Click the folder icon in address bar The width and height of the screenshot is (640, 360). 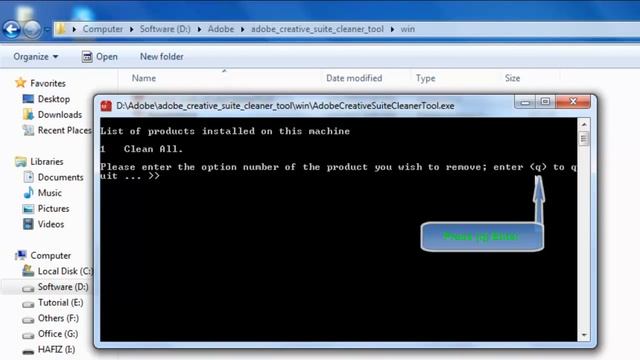[x=61, y=29]
